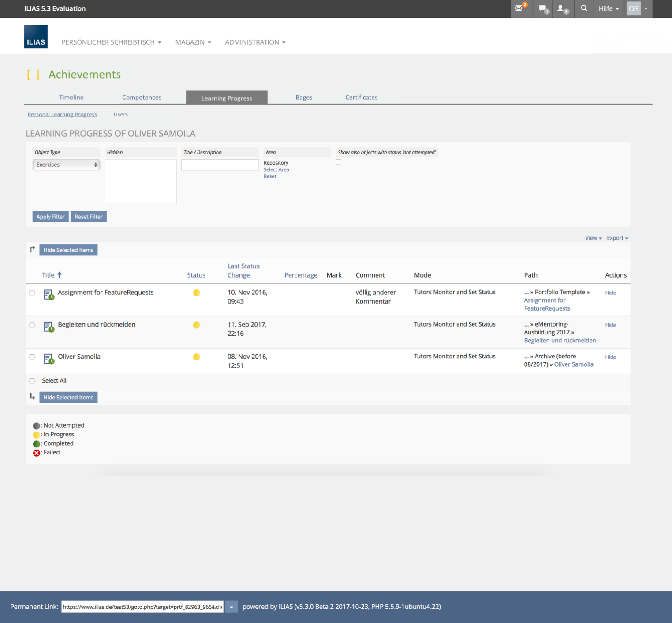The height and width of the screenshot is (623, 672).
Task: Expand the View dropdown
Action: [593, 238]
